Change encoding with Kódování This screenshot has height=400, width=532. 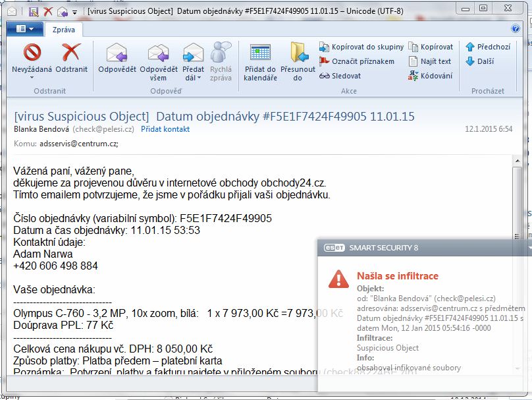(430, 76)
